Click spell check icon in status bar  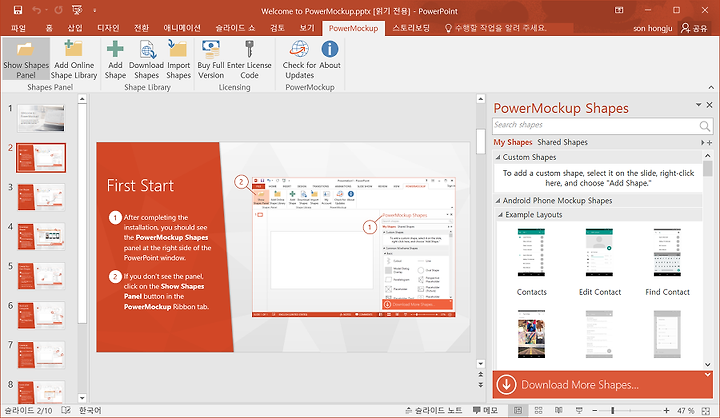[66, 410]
